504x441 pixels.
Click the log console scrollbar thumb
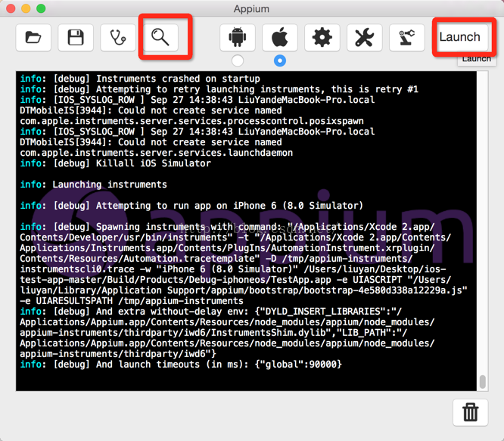(483, 382)
